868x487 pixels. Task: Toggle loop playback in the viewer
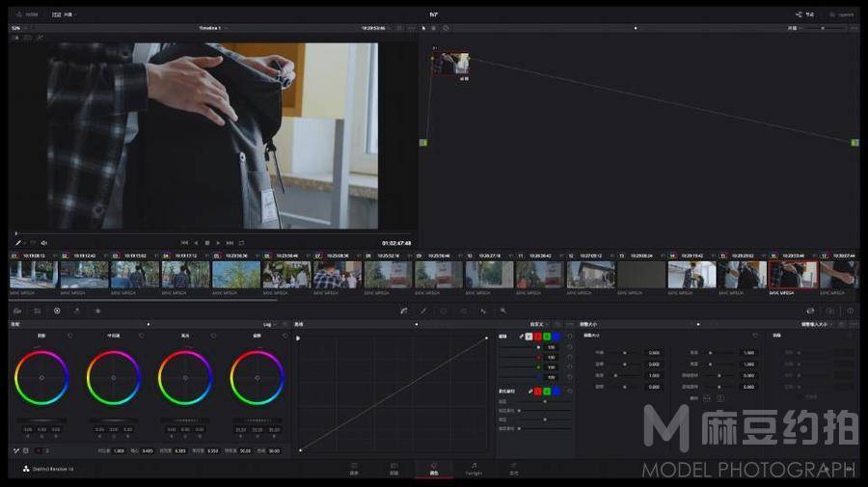pos(241,243)
